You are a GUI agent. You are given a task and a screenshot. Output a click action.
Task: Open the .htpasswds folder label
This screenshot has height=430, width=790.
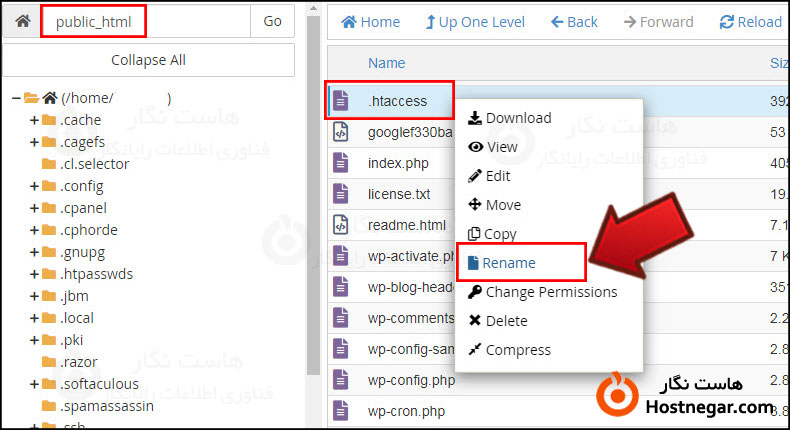coord(96,274)
